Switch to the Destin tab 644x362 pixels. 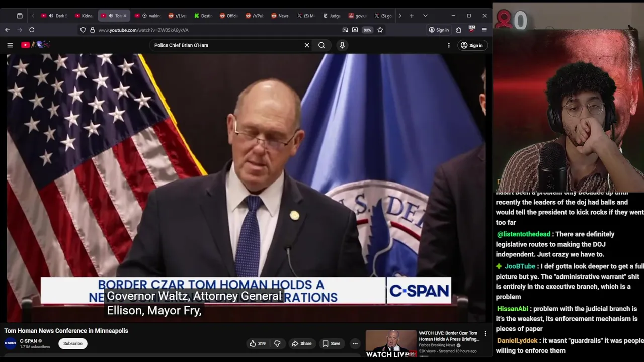click(203, 16)
